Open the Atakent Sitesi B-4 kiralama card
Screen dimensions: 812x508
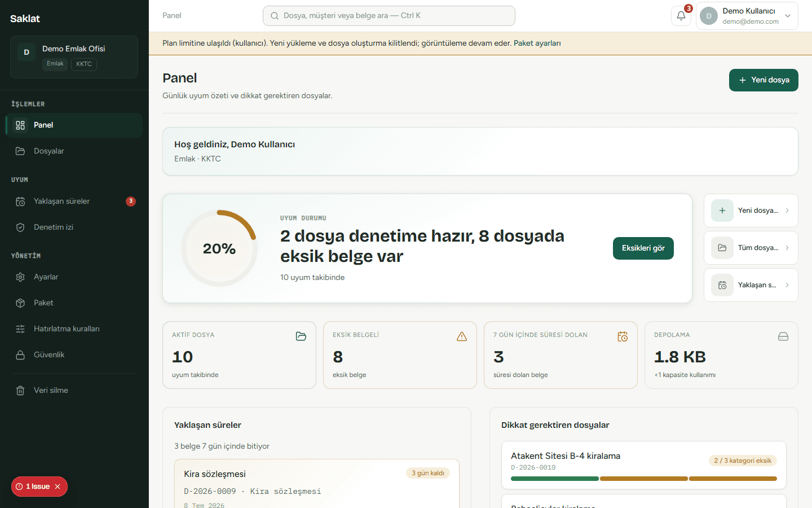[x=644, y=465]
